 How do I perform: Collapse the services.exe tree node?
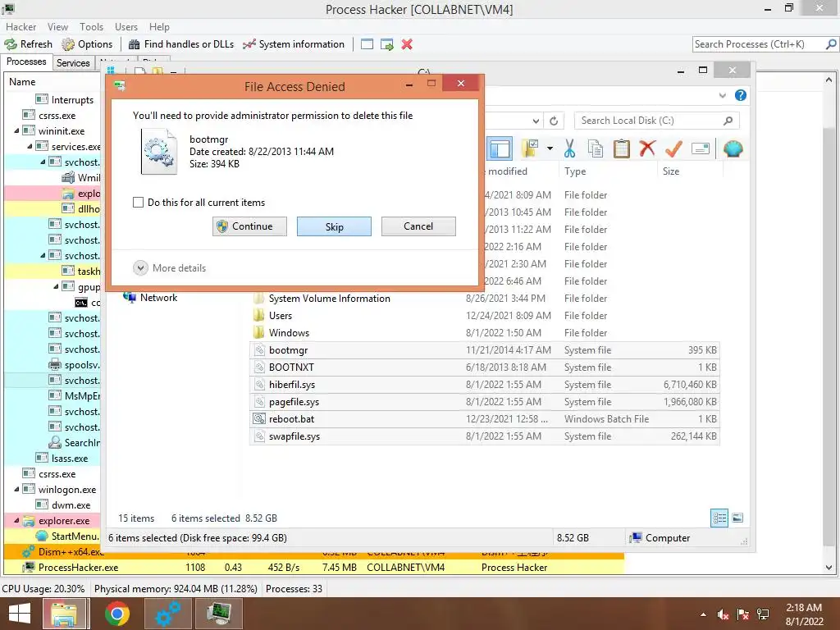30,146
